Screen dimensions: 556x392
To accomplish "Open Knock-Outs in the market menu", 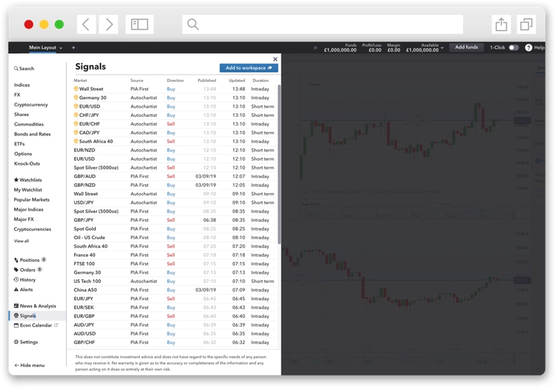I will pos(27,163).
